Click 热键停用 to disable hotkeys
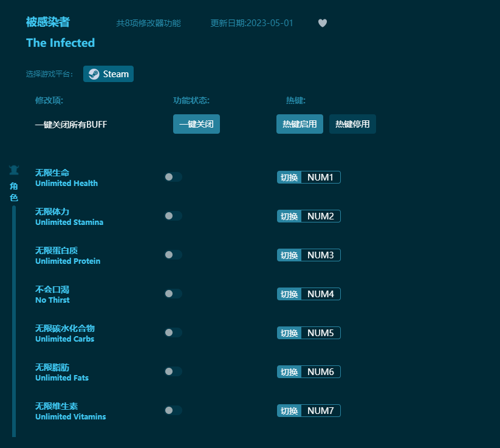This screenshot has height=448, width=500. (352, 123)
